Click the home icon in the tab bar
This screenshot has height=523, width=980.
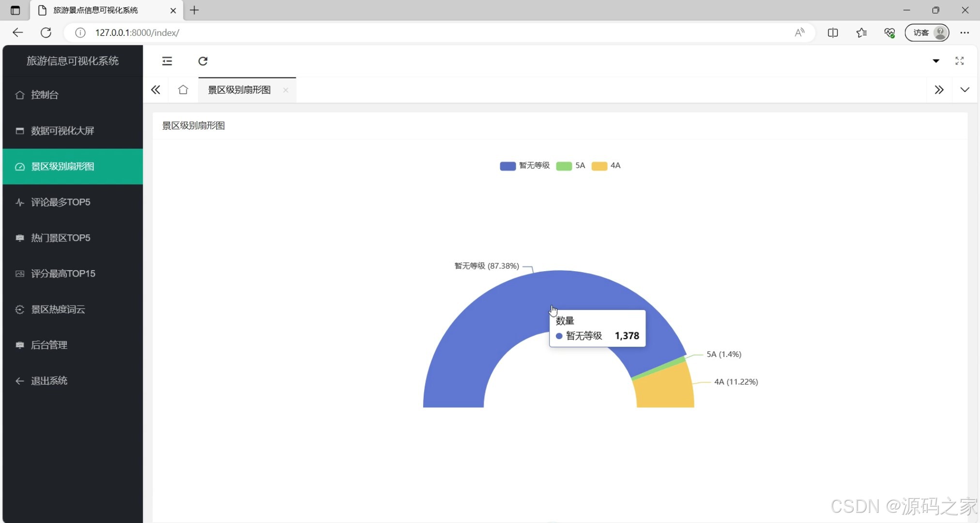[183, 90]
